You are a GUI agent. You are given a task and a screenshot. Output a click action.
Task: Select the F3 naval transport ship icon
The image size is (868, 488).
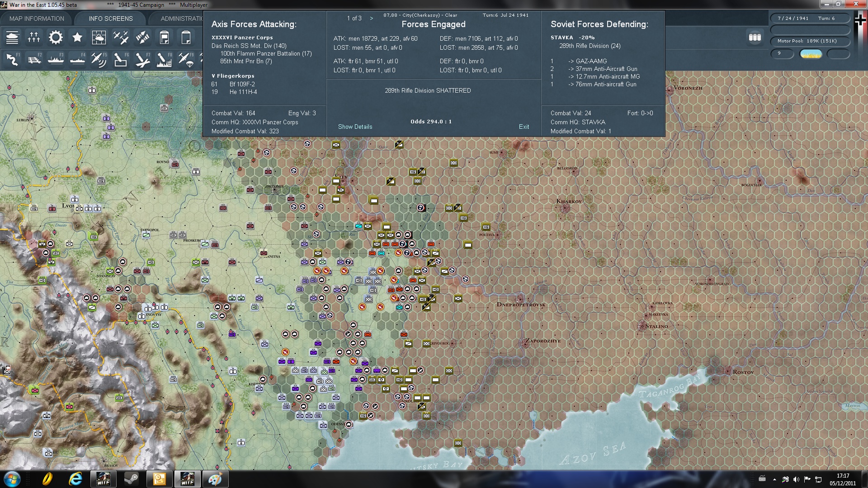(56, 60)
